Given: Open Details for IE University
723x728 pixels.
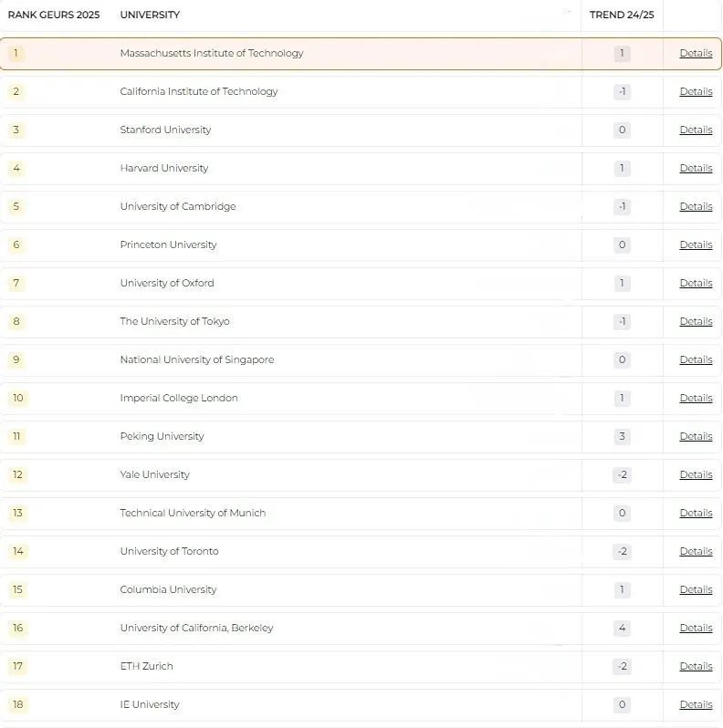Looking at the screenshot, I should point(696,704).
